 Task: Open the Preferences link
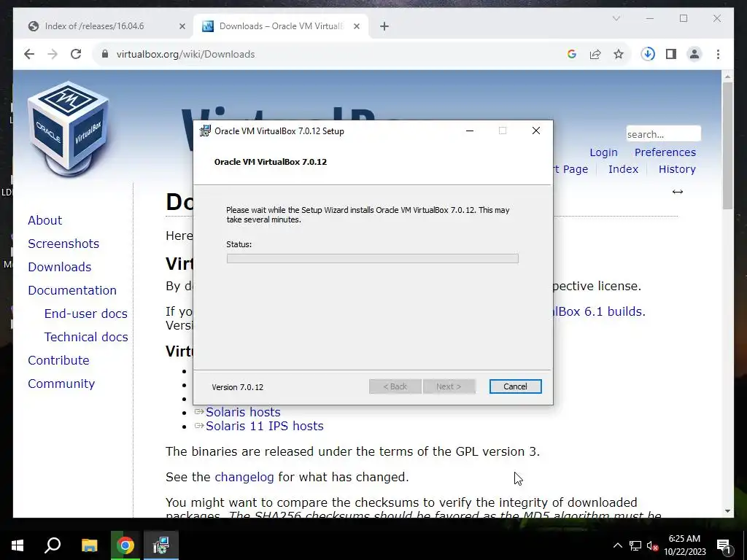665,152
